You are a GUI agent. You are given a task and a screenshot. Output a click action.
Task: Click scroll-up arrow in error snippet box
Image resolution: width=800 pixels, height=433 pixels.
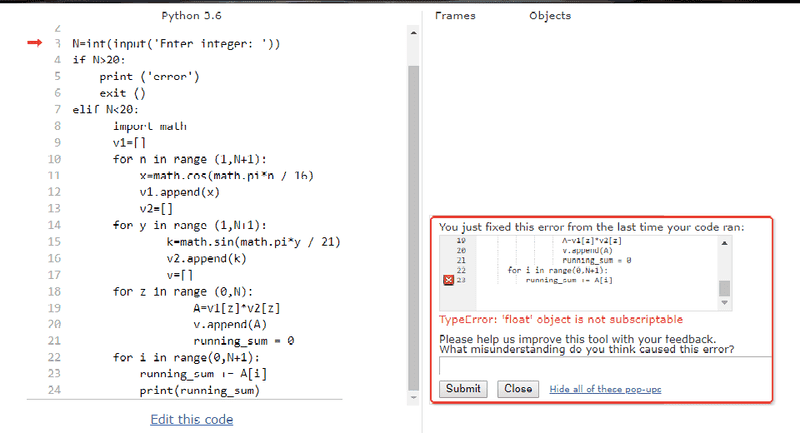coord(724,243)
